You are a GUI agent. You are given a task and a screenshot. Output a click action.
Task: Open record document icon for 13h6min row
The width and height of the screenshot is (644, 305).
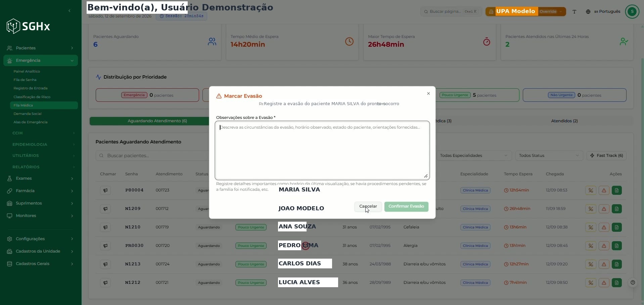coord(617,227)
